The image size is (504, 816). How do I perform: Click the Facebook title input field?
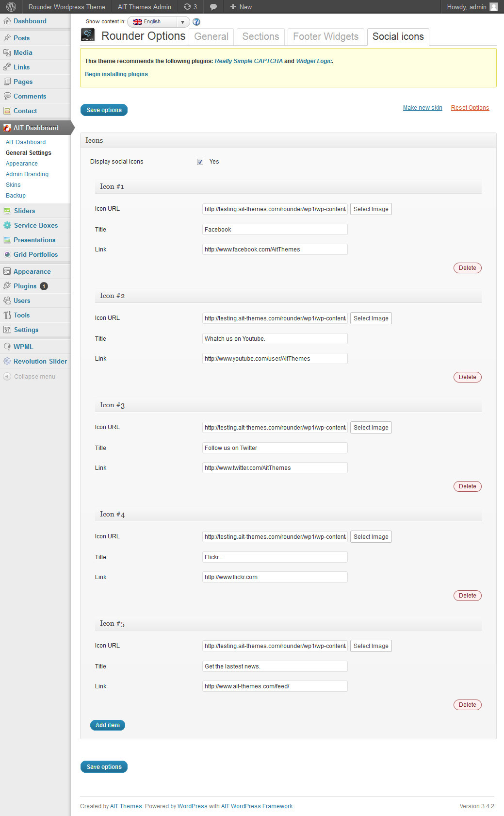275,230
